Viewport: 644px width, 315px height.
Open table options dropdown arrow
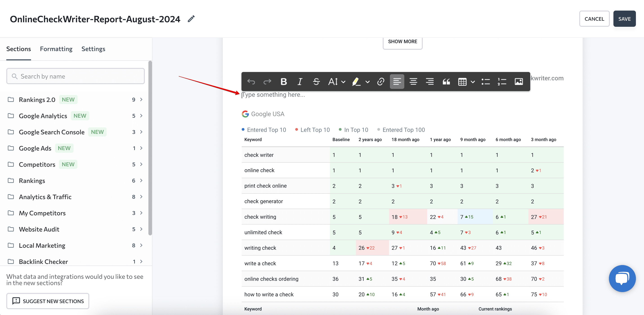coord(472,82)
